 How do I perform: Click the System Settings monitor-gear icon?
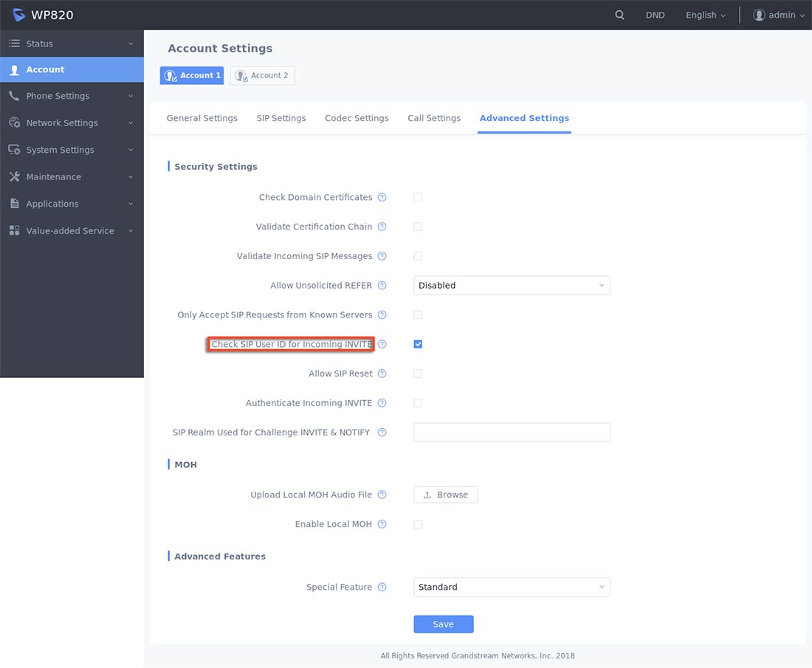[15, 150]
